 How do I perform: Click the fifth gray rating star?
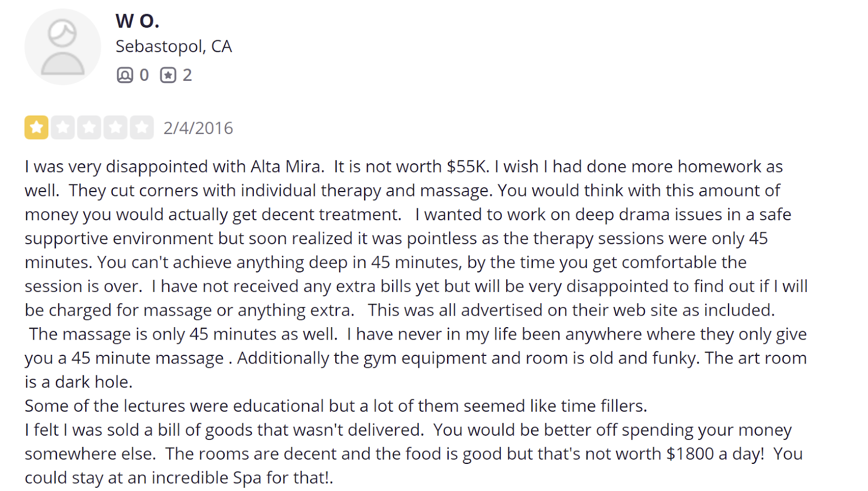[x=142, y=127]
